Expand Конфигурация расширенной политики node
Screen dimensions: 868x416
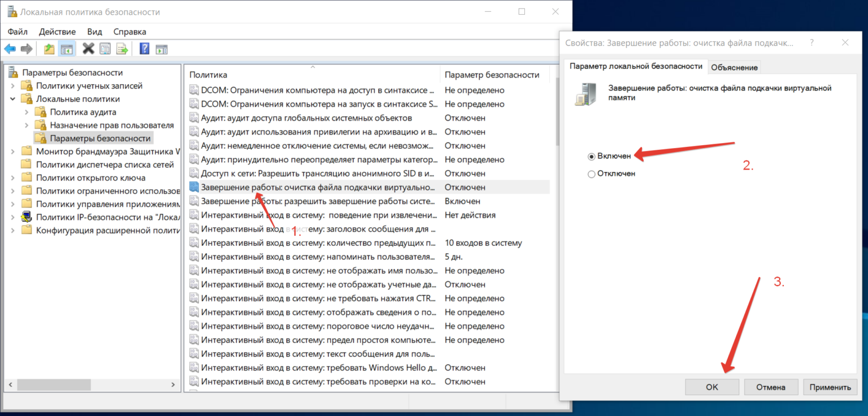coord(13,230)
